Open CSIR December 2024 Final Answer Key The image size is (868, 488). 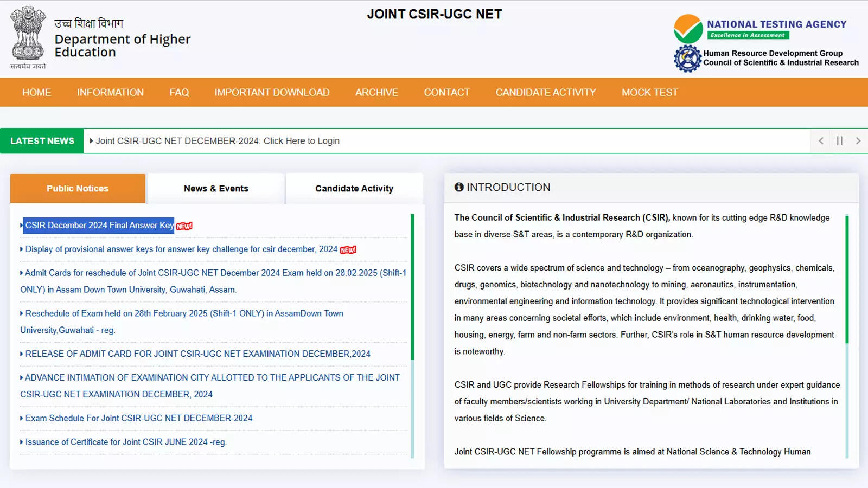[99, 226]
